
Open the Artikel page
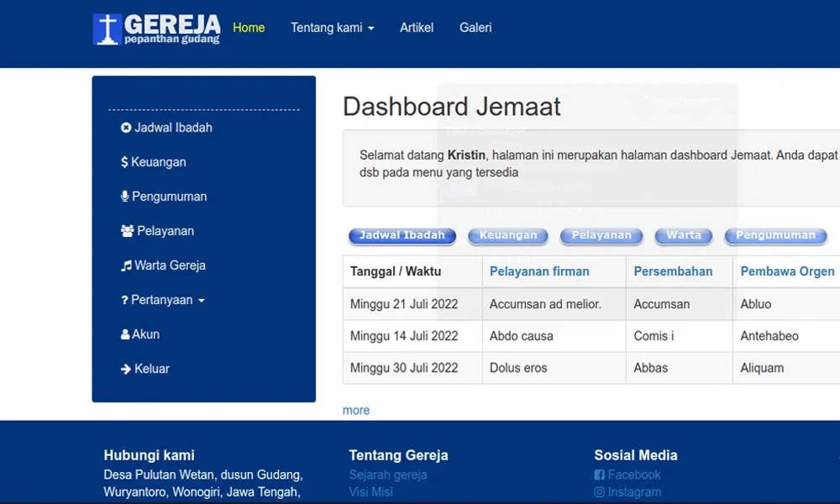click(x=417, y=28)
